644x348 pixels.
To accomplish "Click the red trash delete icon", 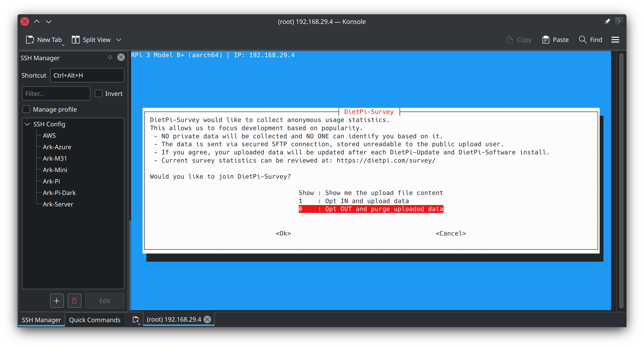I will (x=74, y=301).
